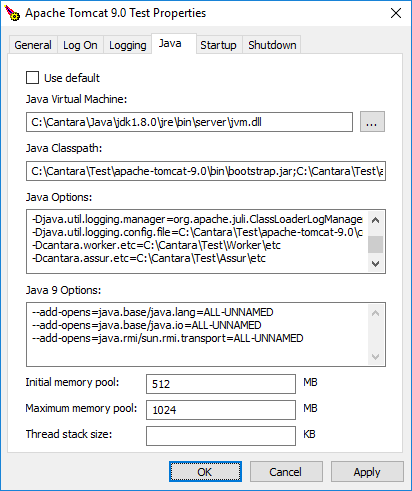
Task: Click Java 9 Options scroll down arrow
Action: coord(375,357)
